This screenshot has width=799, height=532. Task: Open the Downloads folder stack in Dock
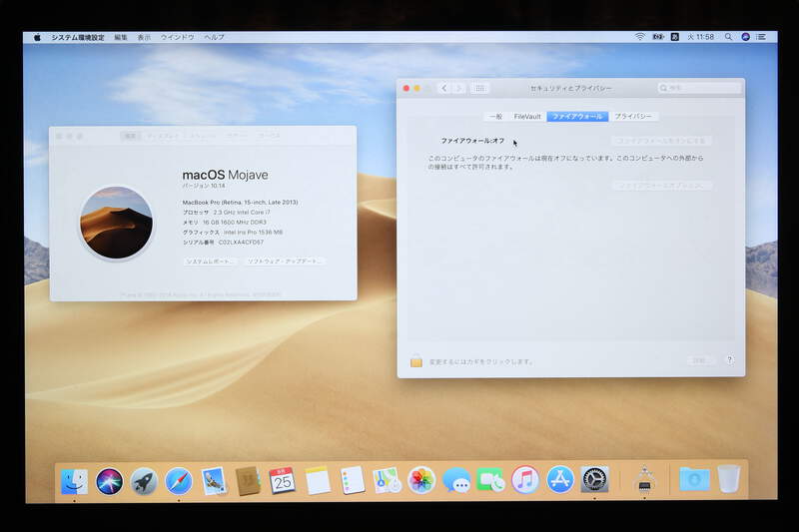click(694, 479)
